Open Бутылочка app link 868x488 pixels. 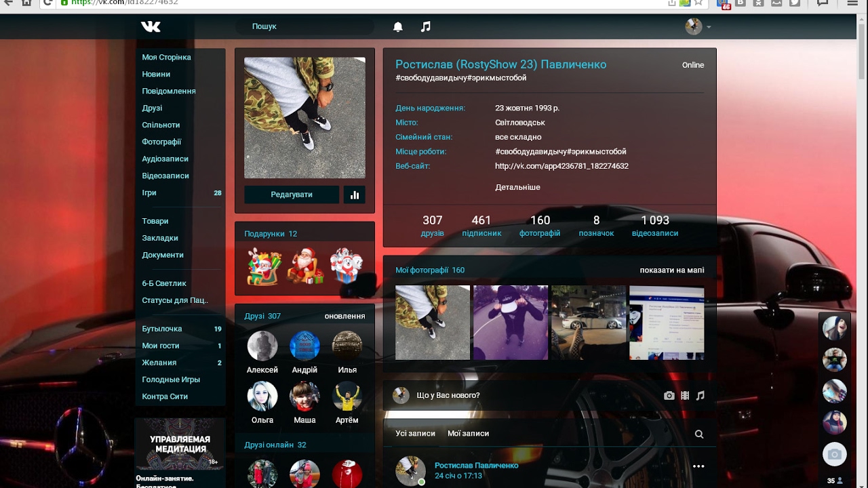tap(162, 329)
